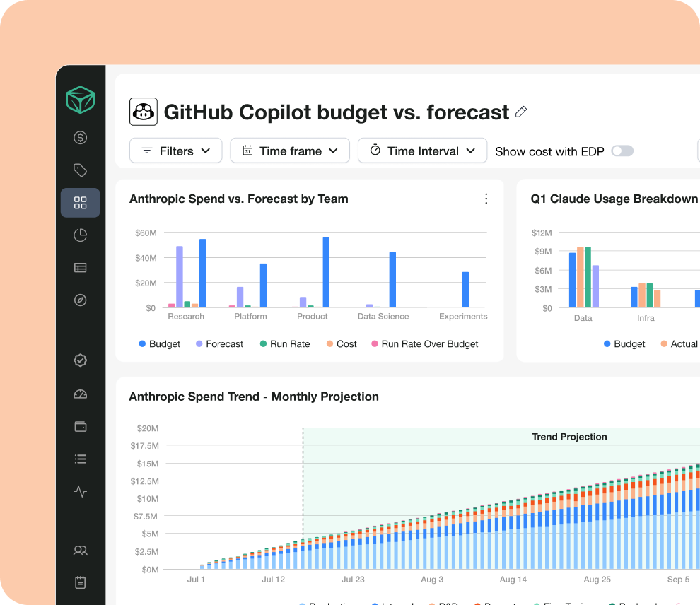Open the wallet icon in sidebar
The width and height of the screenshot is (700, 605).
pos(81,426)
